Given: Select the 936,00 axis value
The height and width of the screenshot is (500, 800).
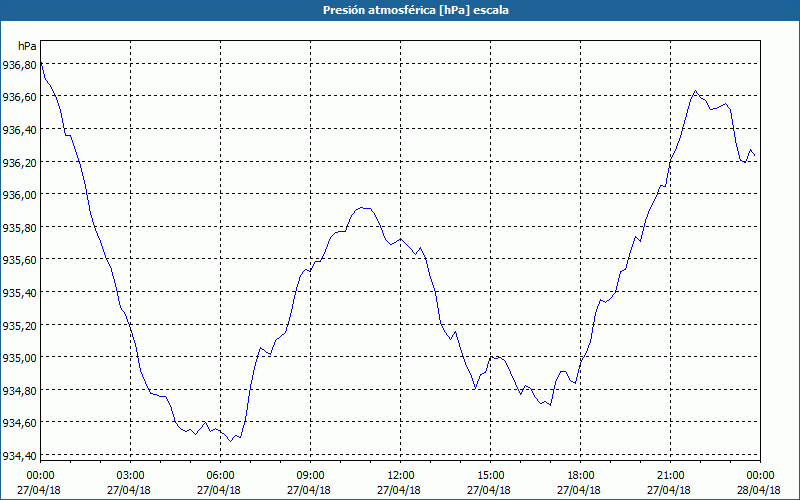Looking at the screenshot, I should coord(19,195).
